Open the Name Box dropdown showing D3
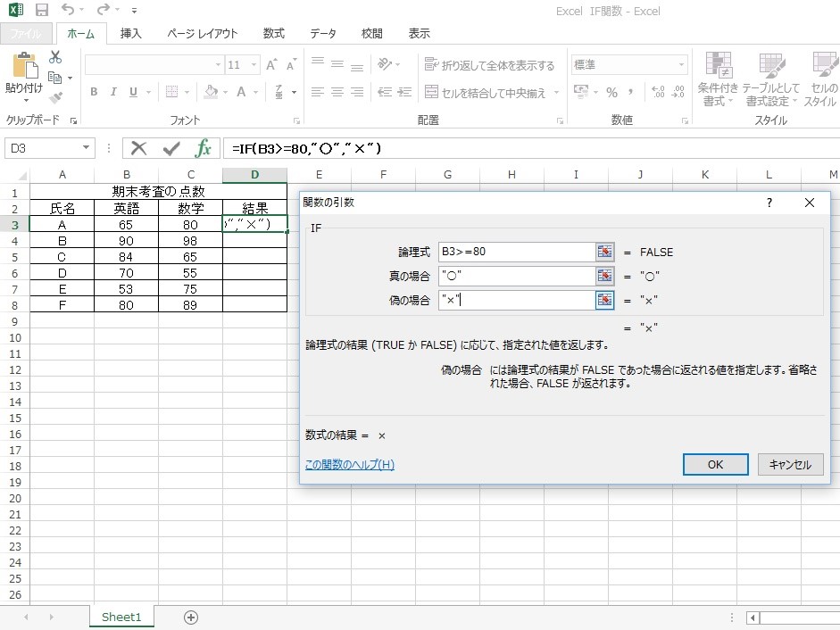The height and width of the screenshot is (630, 840). coord(87,148)
